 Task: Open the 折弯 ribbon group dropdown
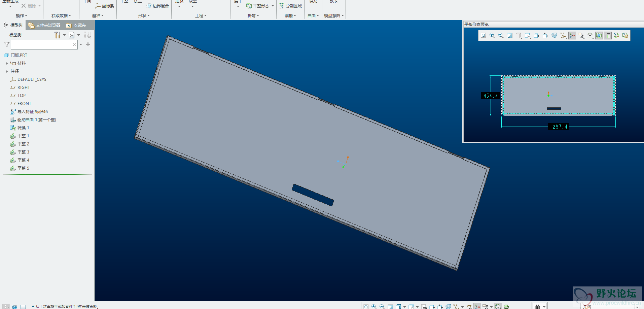coord(253,16)
